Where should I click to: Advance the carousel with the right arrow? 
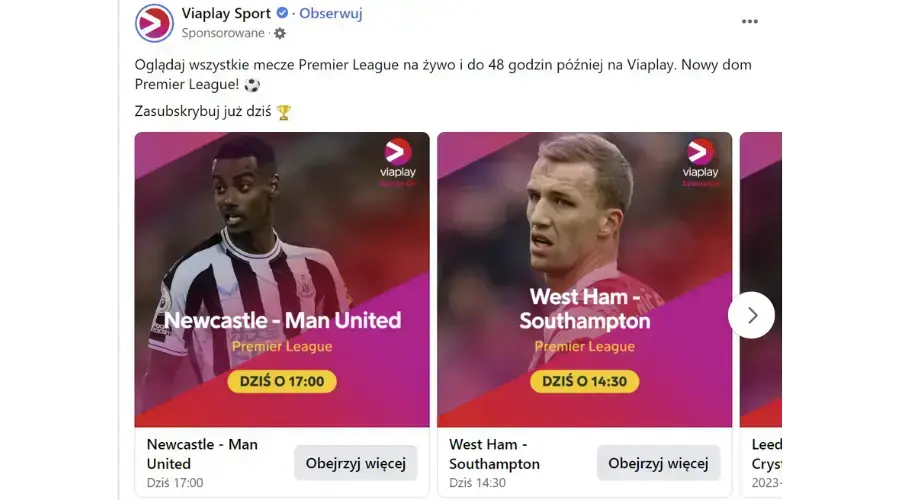coord(751,315)
